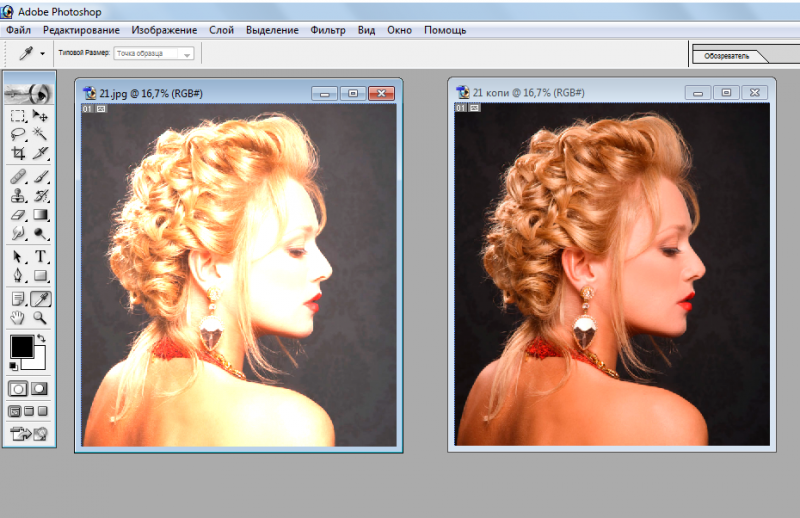Activate the Crop tool
The width and height of the screenshot is (800, 518).
click(18, 153)
